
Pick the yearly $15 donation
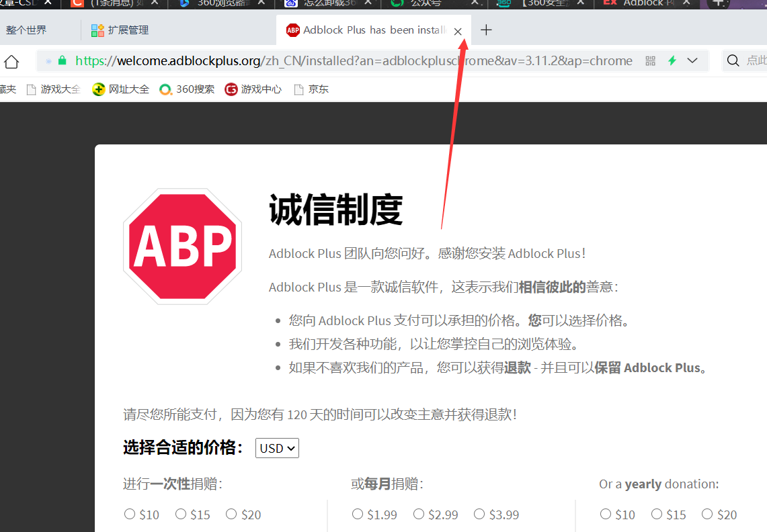point(657,514)
